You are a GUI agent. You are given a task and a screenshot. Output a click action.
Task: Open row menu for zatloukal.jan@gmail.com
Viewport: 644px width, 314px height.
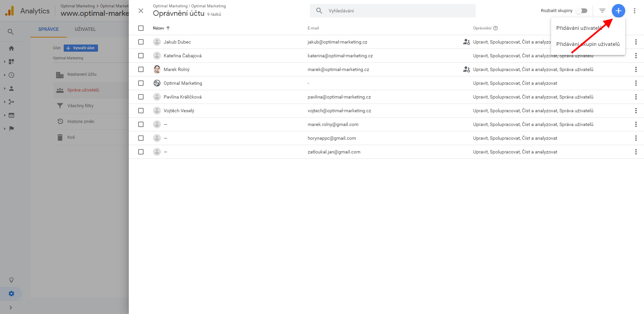636,152
